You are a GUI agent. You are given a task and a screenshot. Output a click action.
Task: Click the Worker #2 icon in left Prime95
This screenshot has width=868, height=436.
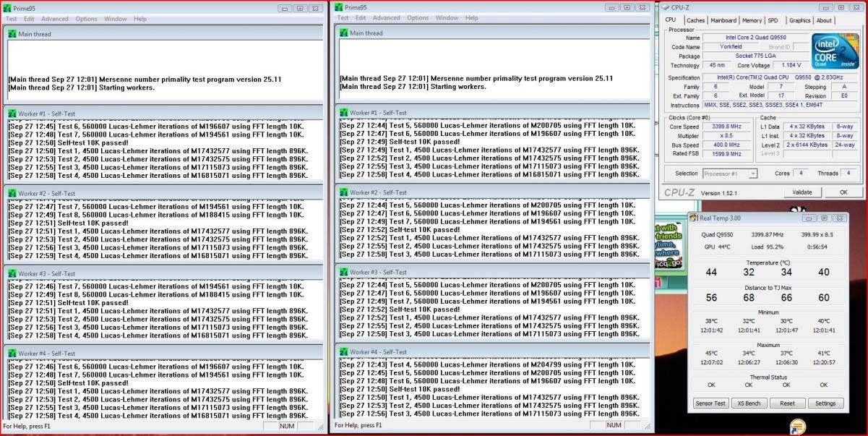pos(12,194)
